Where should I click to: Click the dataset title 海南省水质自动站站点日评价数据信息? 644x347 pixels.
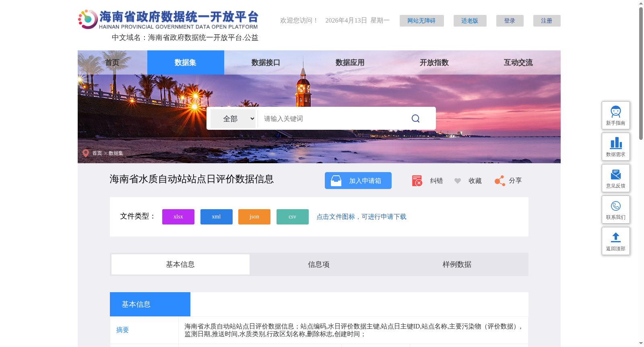[x=192, y=179]
